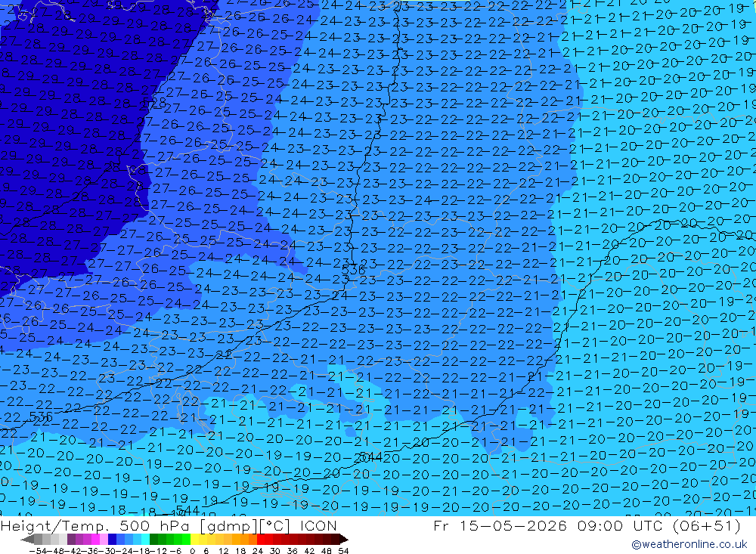Image resolution: width=756 pixels, height=554 pixels.
Task: Pick the yellow legend swatch above 0
Action: (x=194, y=540)
